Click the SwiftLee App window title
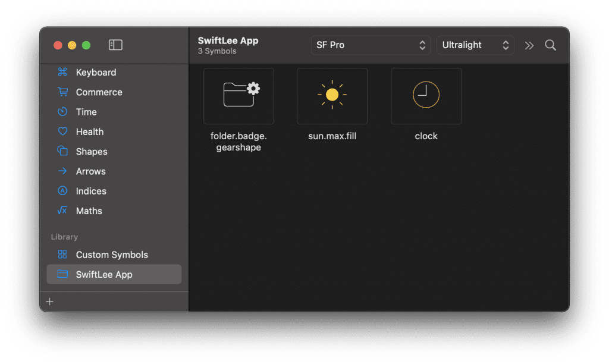The width and height of the screenshot is (609, 364). click(x=228, y=40)
